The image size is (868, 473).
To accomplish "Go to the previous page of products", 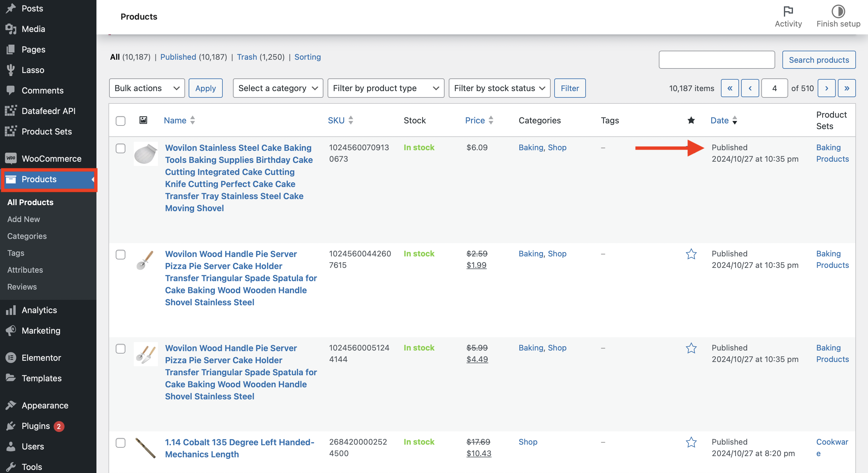I will click(x=750, y=88).
